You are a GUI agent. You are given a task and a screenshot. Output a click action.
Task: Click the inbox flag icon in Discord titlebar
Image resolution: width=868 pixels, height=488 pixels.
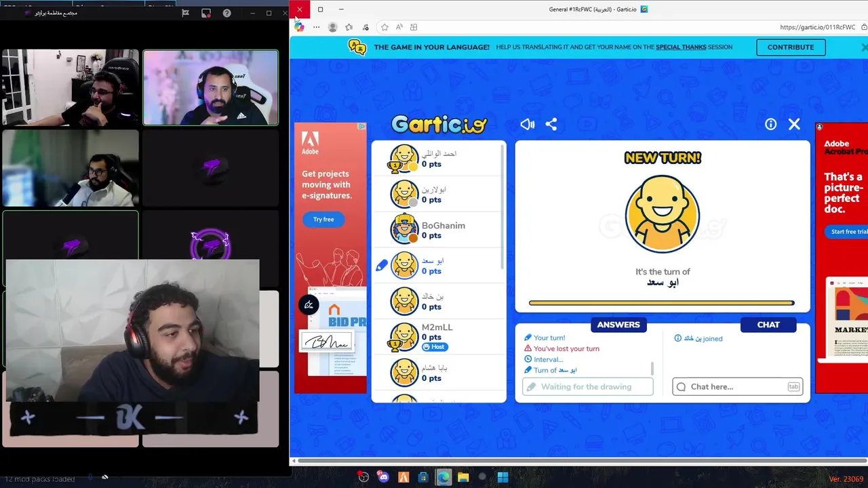pyautogui.click(x=185, y=13)
